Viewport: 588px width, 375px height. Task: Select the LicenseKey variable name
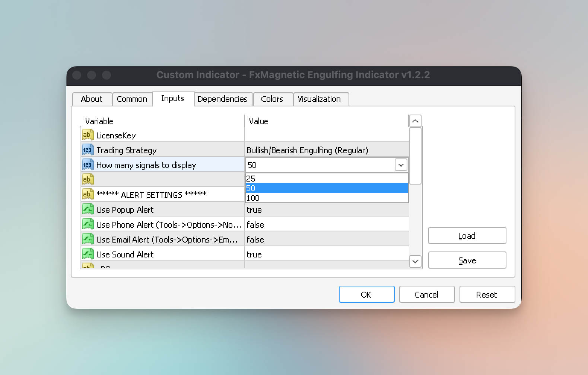[x=116, y=135]
